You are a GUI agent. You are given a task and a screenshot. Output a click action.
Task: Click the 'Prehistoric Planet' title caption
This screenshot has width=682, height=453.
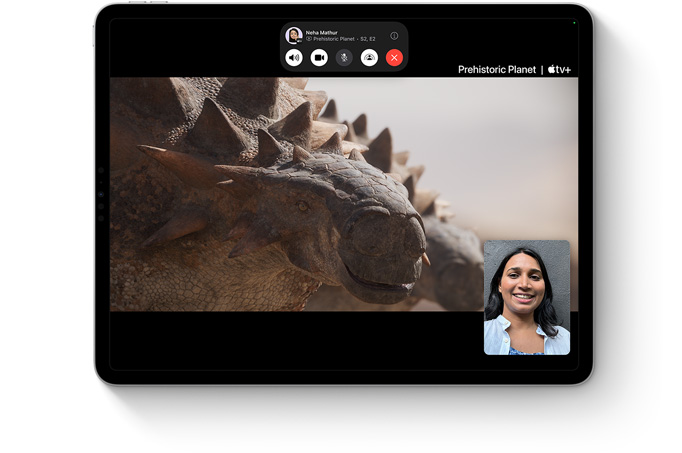497,70
